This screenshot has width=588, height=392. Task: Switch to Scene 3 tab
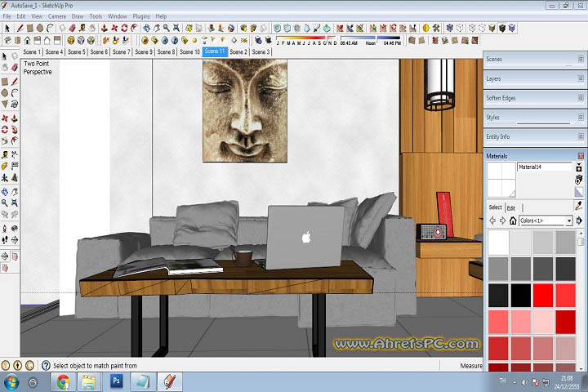261,51
